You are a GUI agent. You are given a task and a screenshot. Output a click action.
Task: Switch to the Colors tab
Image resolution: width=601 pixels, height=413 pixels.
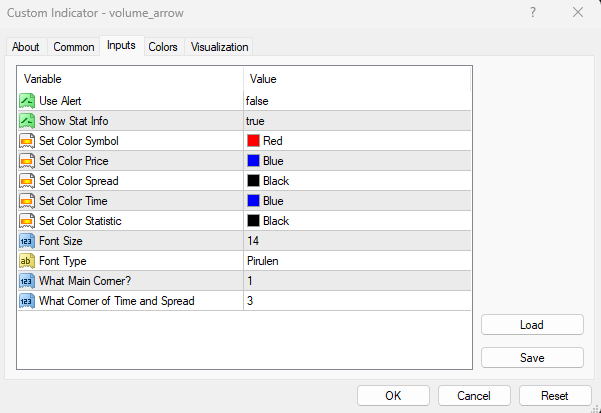[163, 47]
